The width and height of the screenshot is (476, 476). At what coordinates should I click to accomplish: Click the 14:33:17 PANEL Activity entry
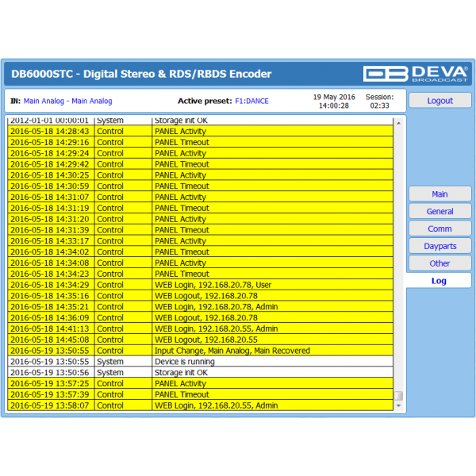coord(201,240)
